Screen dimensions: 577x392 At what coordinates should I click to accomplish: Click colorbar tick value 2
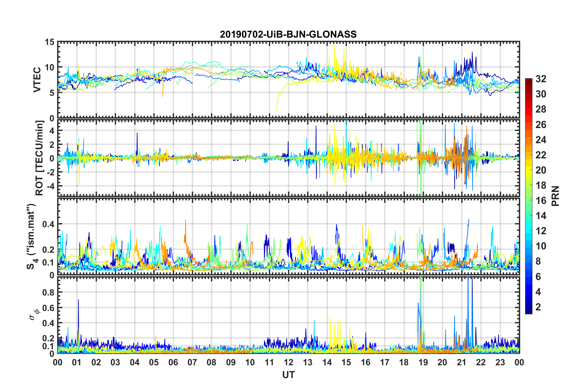[x=538, y=307]
